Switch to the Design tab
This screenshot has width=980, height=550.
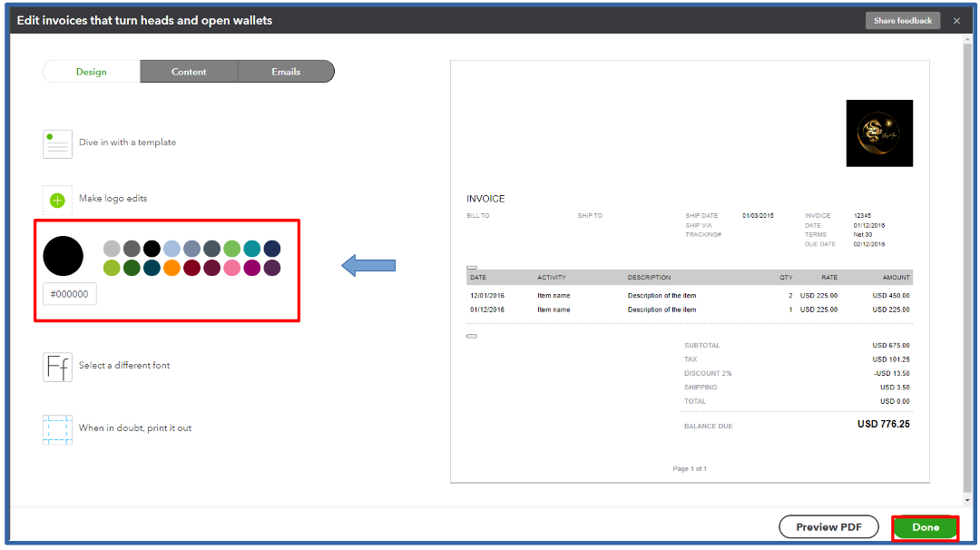pos(92,72)
